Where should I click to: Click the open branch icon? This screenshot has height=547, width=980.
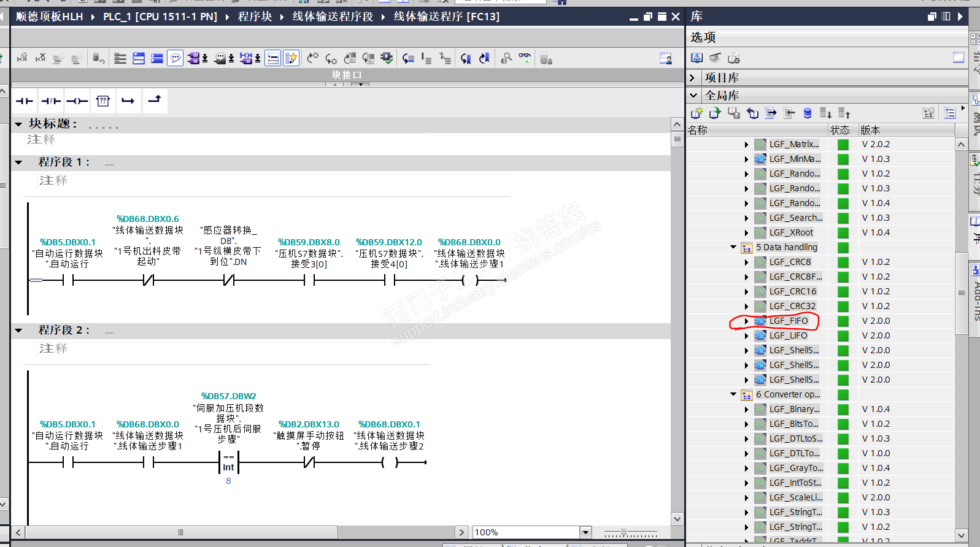[128, 101]
